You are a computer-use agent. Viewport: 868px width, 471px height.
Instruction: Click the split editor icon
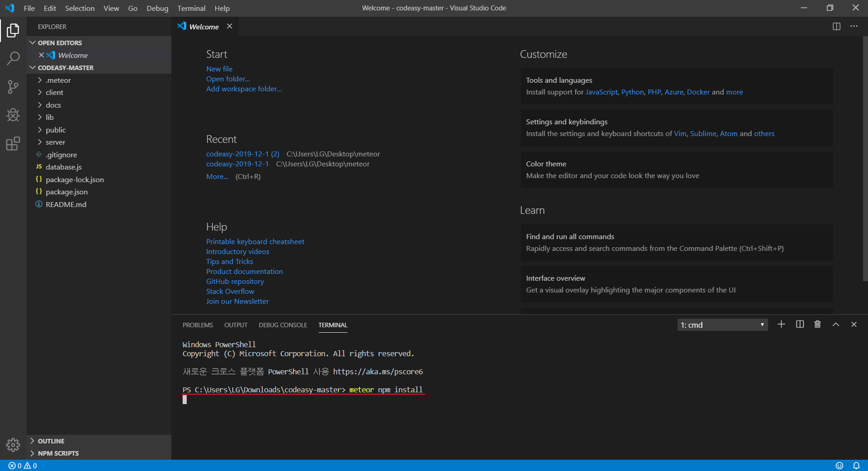(x=836, y=26)
